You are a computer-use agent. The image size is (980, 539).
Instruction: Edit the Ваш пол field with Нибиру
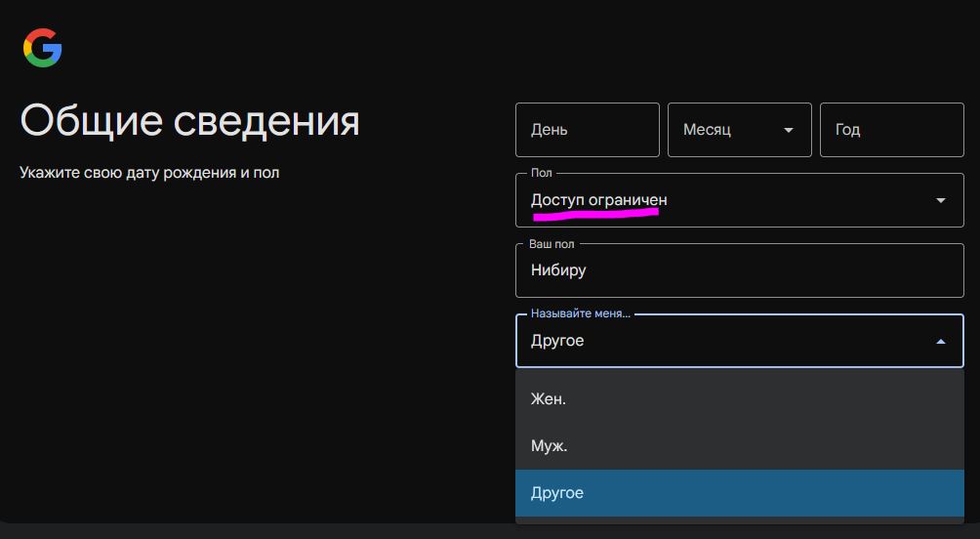pyautogui.click(x=739, y=270)
